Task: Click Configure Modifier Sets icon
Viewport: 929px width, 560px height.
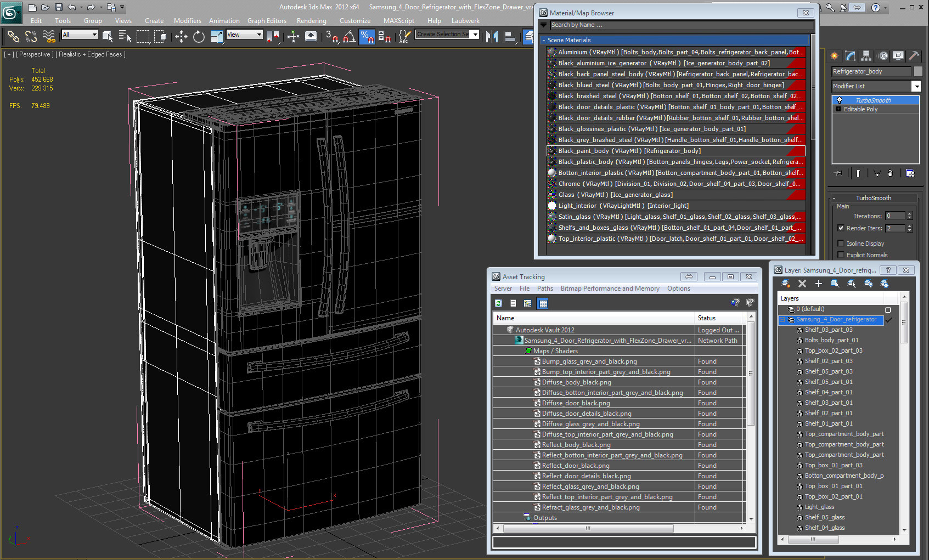Action: coord(910,173)
